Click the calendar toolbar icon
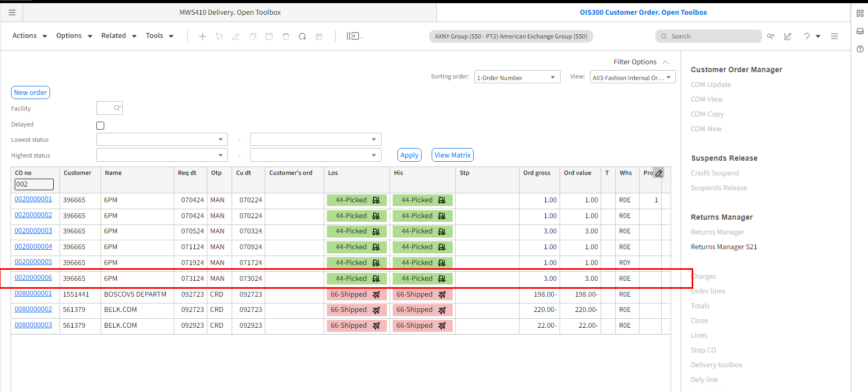 (x=319, y=36)
